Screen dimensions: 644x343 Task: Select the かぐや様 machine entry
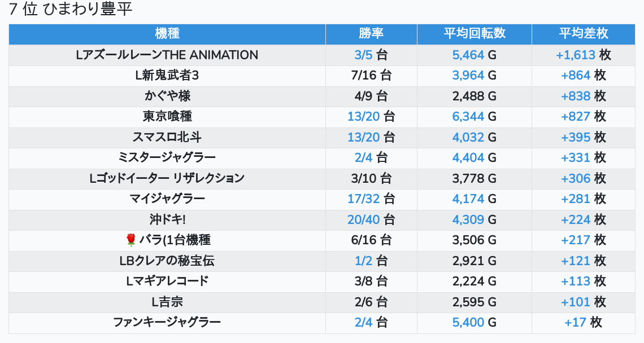coord(167,96)
